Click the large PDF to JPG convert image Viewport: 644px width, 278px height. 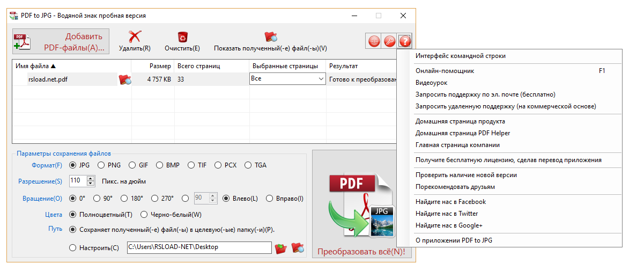[362, 205]
